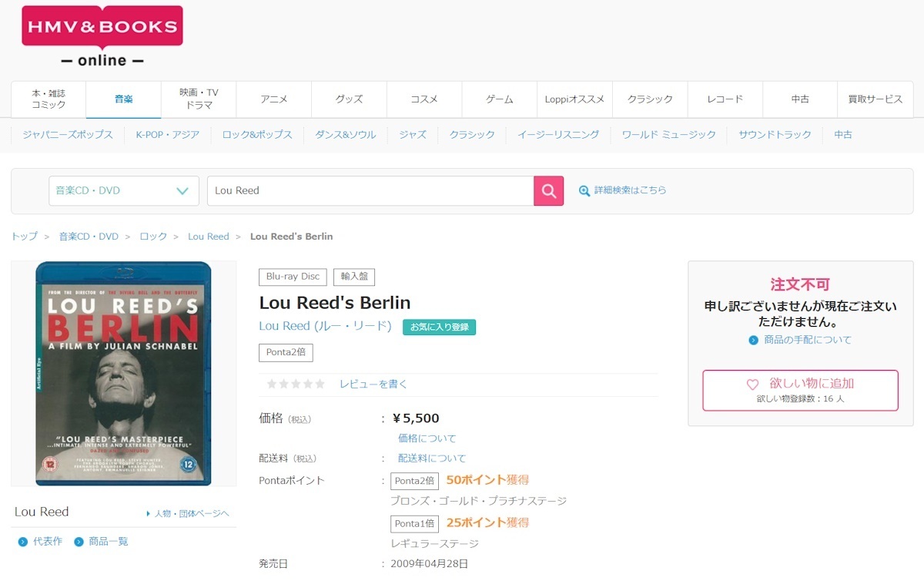Viewport: 924px width, 581px height.
Task: Click トップ breadcrumb link
Action: click(24, 237)
